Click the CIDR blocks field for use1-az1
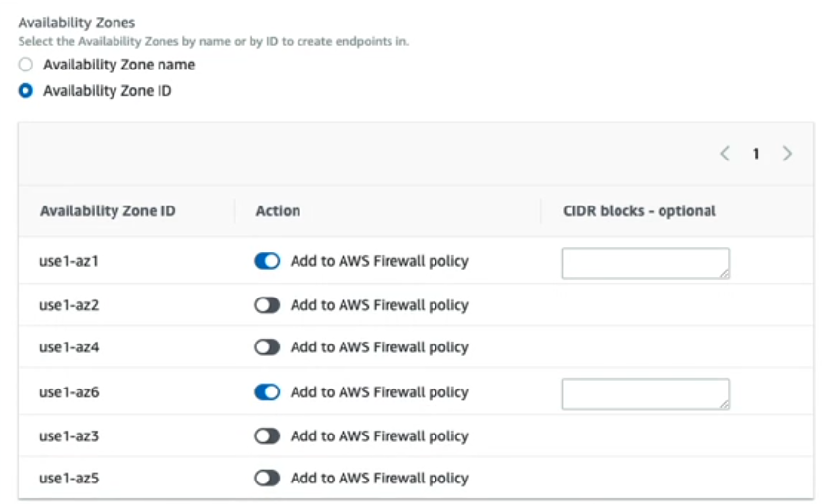 (x=645, y=262)
